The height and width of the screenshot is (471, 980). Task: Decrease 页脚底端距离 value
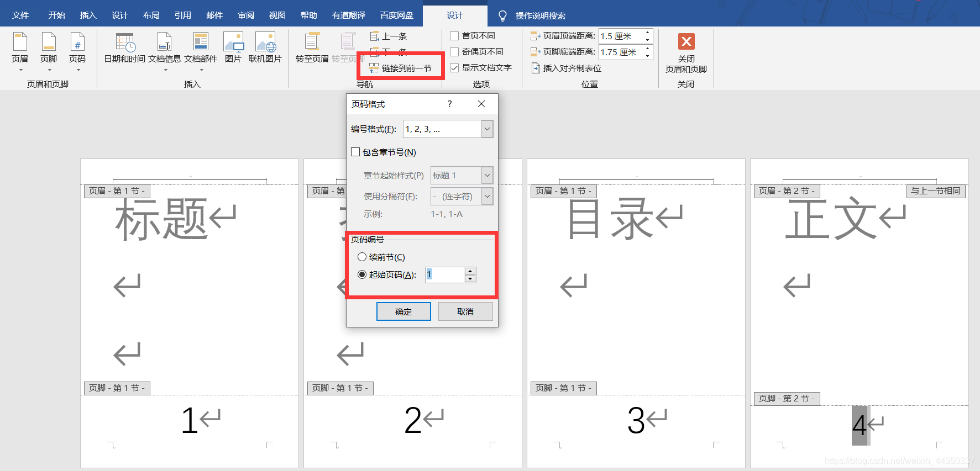[647, 56]
